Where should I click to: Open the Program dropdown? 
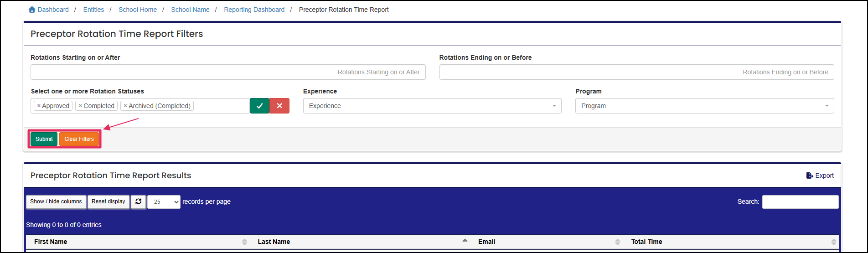(705, 106)
